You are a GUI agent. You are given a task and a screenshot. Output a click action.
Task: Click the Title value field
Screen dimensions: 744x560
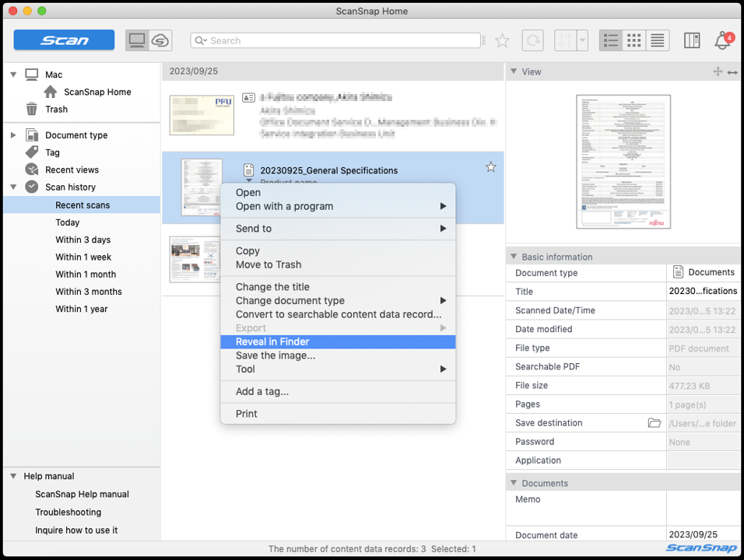point(703,291)
